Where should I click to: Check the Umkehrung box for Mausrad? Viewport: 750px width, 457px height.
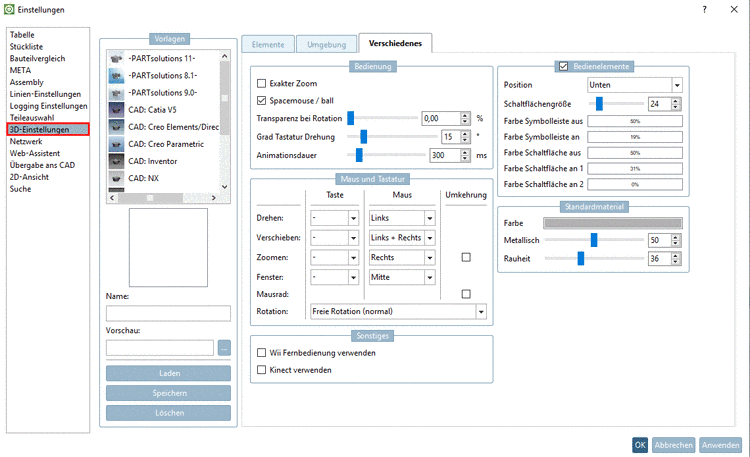pyautogui.click(x=466, y=294)
